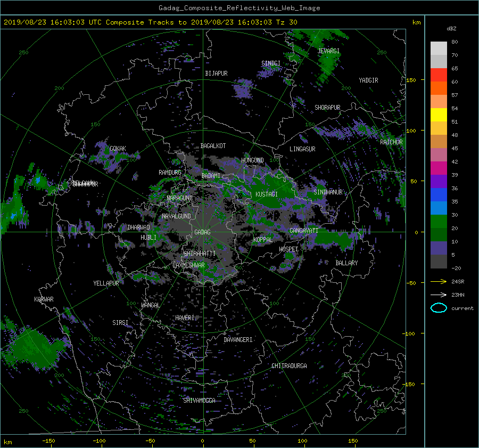Click the yellow 24SR track arrow in legend
This screenshot has width=479, height=448.
[x=439, y=281]
